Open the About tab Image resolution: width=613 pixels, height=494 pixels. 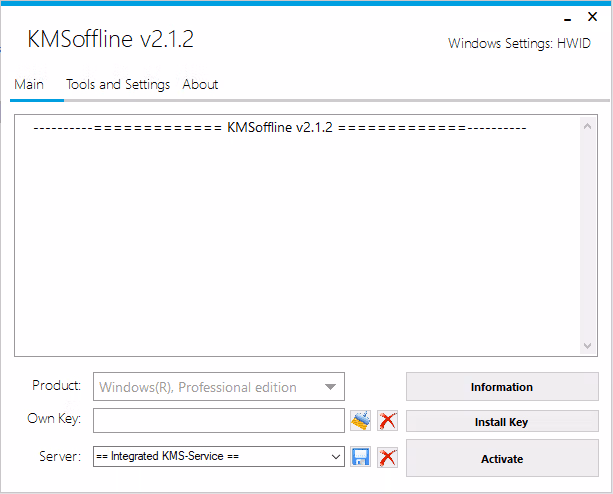(x=200, y=84)
